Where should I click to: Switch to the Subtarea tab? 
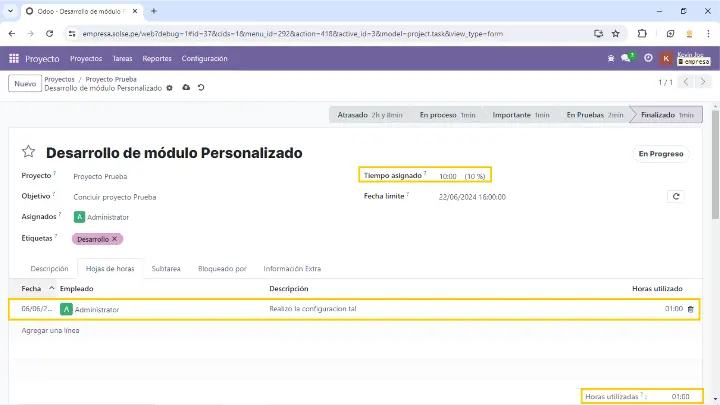[x=166, y=268]
